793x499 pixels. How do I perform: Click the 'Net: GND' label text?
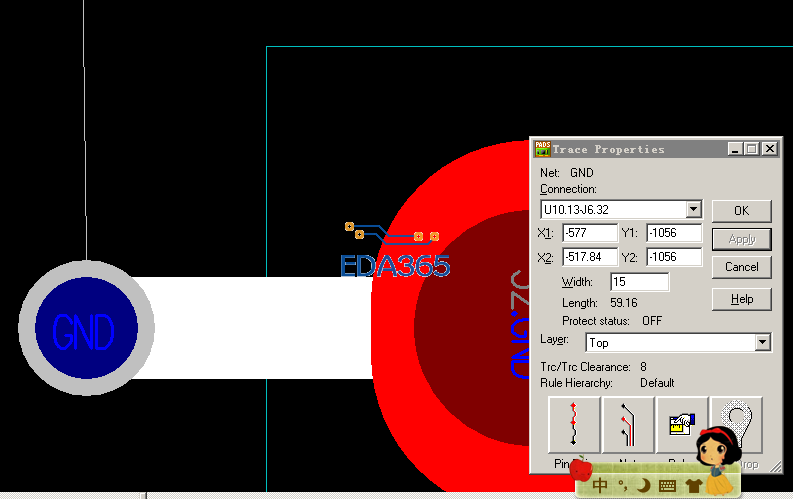coord(566,173)
